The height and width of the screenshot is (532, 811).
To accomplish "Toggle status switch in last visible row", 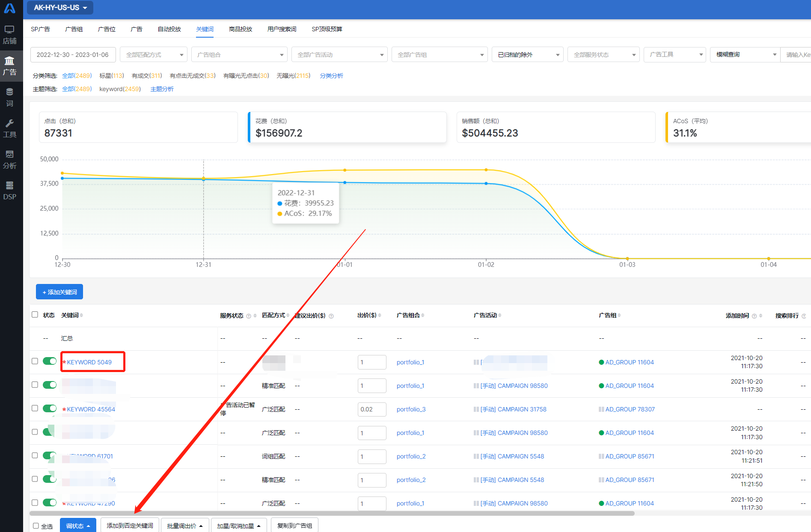I will click(x=50, y=502).
